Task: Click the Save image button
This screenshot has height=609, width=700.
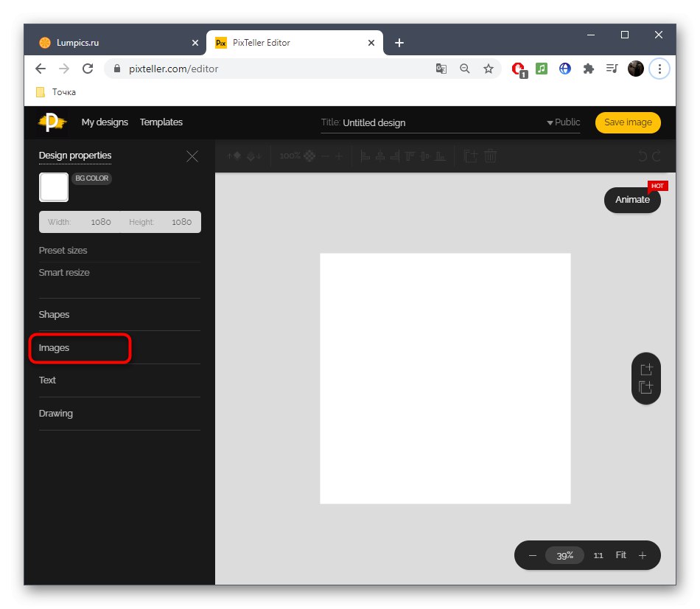Action: pos(627,122)
